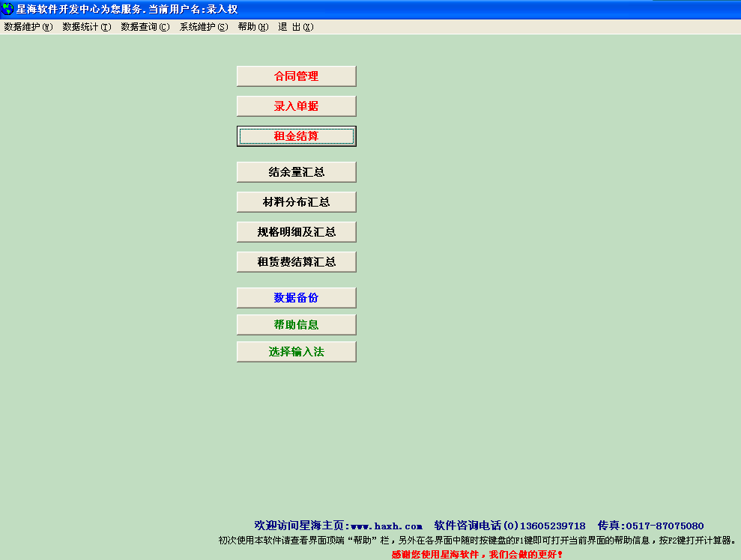Open 规格明细及汇总 (Spec Details and Summary)

[296, 231]
